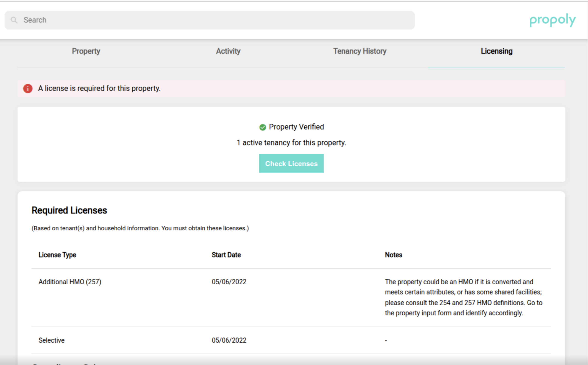
Task: Select the Licensing tab
Action: point(497,51)
